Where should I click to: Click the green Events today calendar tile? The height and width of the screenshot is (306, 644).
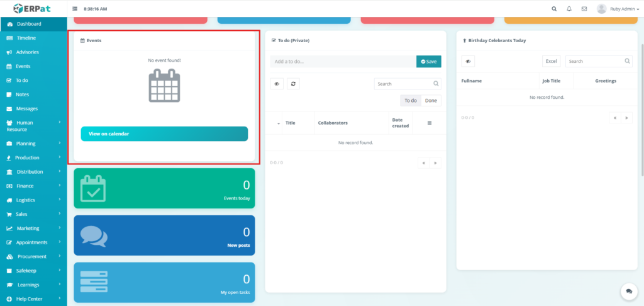click(165, 188)
